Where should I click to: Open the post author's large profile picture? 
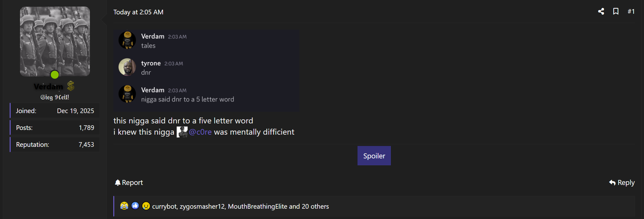tap(55, 41)
